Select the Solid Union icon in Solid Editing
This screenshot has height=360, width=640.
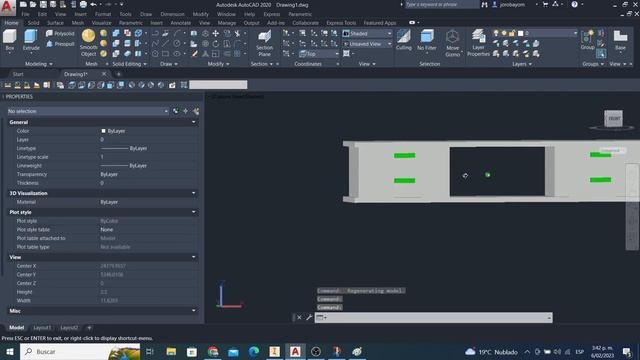(116, 33)
